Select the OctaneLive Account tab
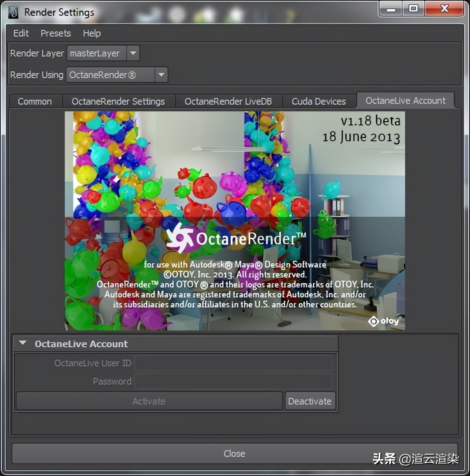The width and height of the screenshot is (470, 476). click(406, 101)
